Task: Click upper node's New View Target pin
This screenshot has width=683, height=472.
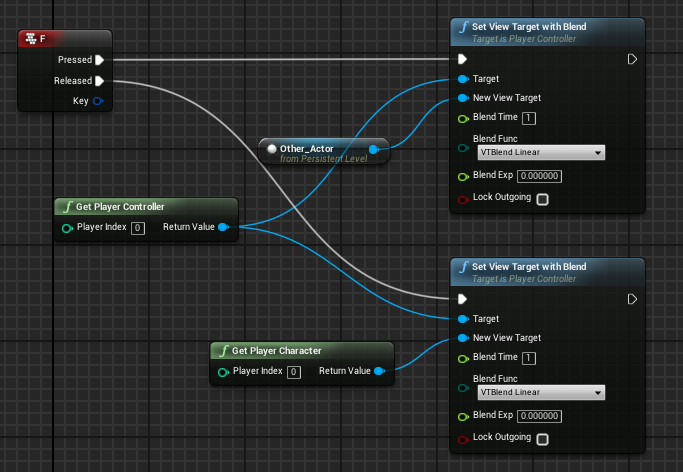Action: (x=463, y=98)
